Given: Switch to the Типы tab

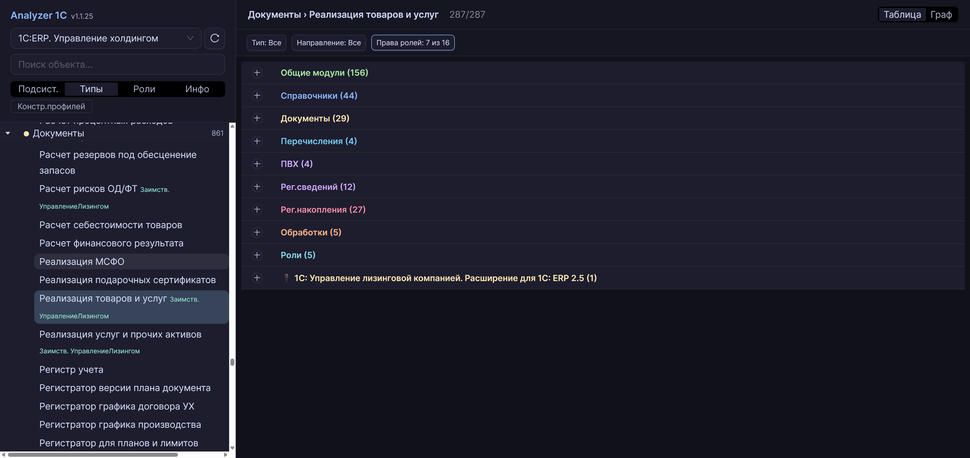Looking at the screenshot, I should [x=92, y=89].
